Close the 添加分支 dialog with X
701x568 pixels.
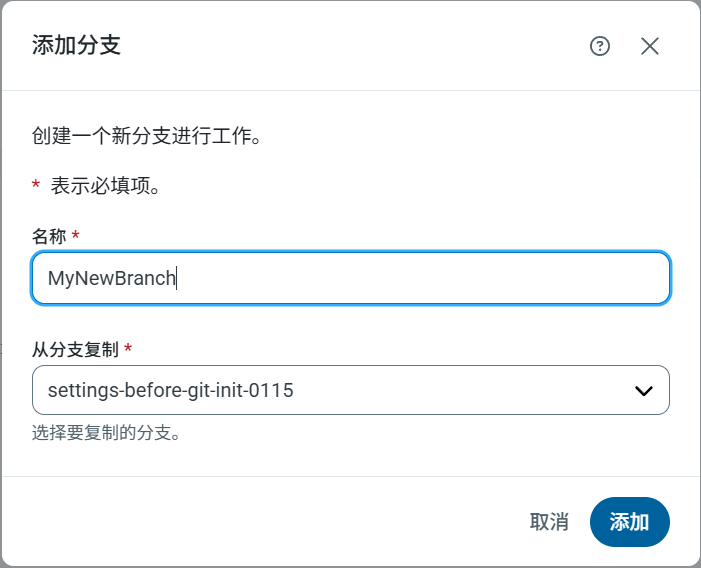pos(650,46)
